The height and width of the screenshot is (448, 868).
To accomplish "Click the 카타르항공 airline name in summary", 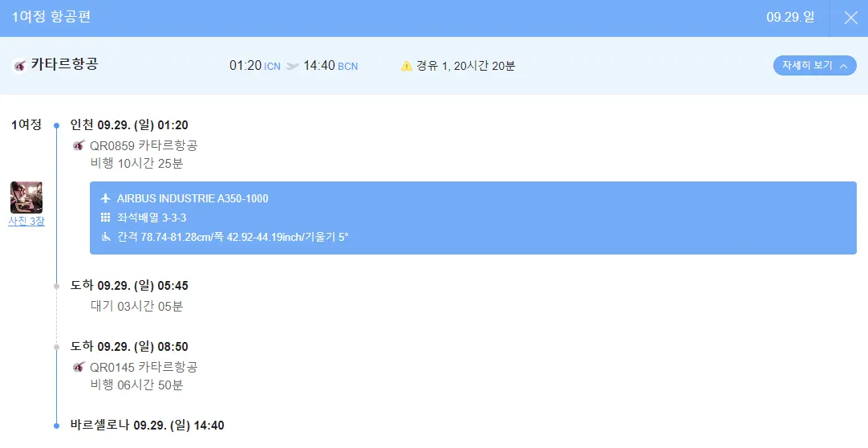I will [x=64, y=64].
